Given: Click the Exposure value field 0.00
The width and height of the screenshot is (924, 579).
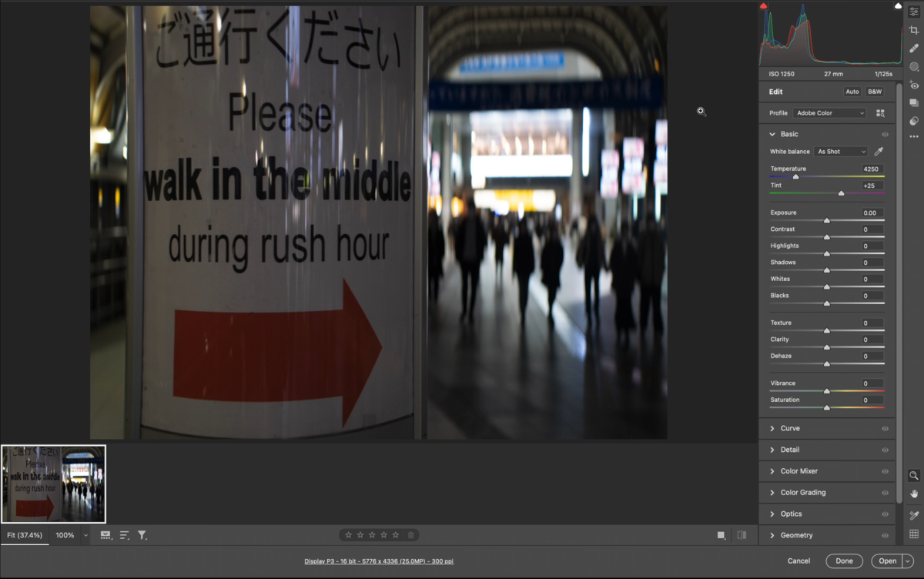Looking at the screenshot, I should [872, 213].
